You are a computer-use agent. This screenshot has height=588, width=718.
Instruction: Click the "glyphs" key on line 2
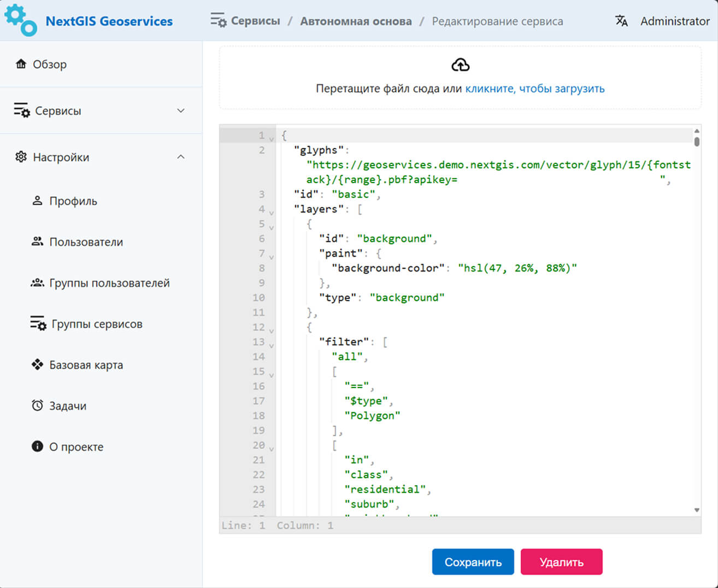click(x=319, y=150)
